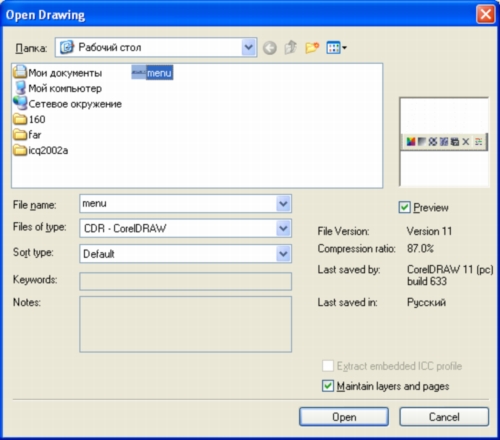The width and height of the screenshot is (500, 440).
Task: Uncheck Maintain layers and pages
Action: [328, 386]
